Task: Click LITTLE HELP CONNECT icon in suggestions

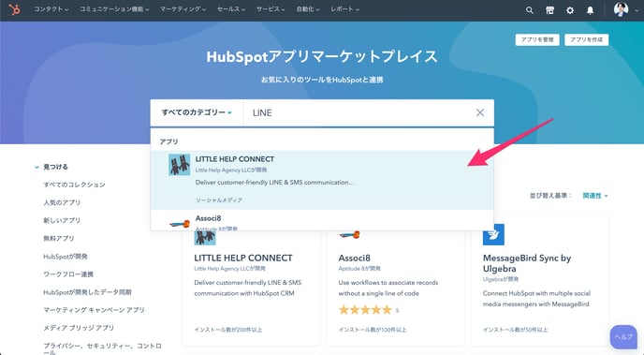Action: click(x=179, y=165)
